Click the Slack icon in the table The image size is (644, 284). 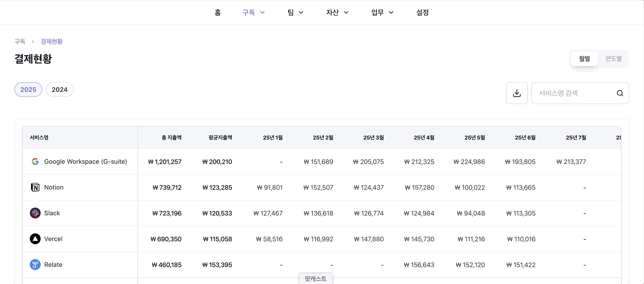[x=35, y=213]
